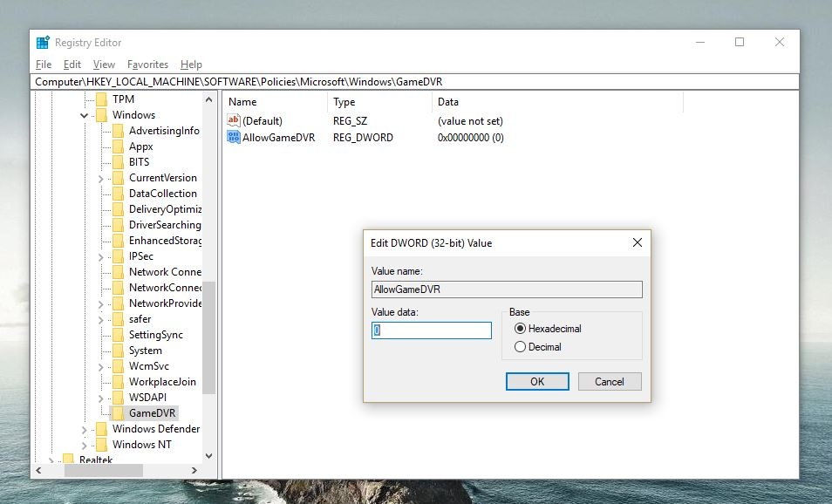The width and height of the screenshot is (832, 504).
Task: Click the safer folder icon
Action: pyautogui.click(x=119, y=319)
